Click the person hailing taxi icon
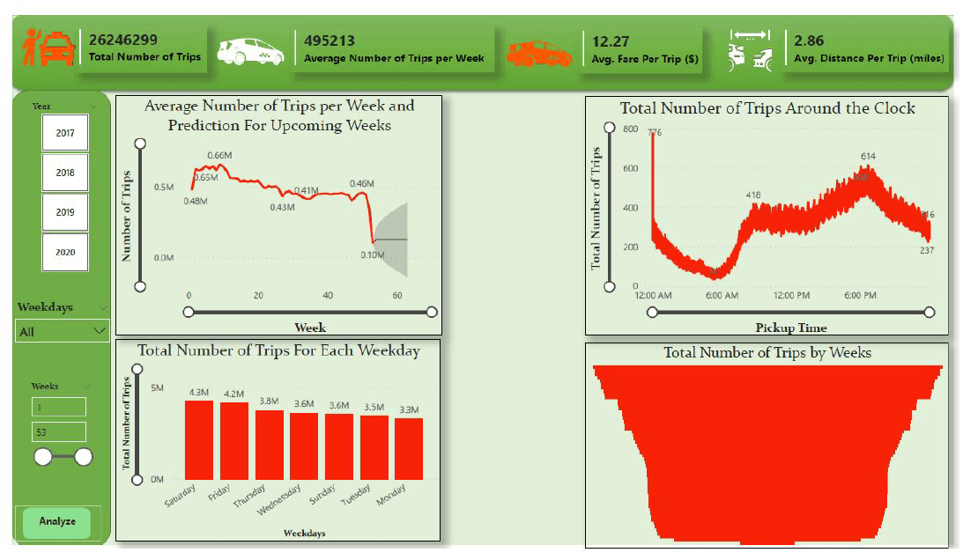Viewport: 963px width, 560px height. coord(47,48)
